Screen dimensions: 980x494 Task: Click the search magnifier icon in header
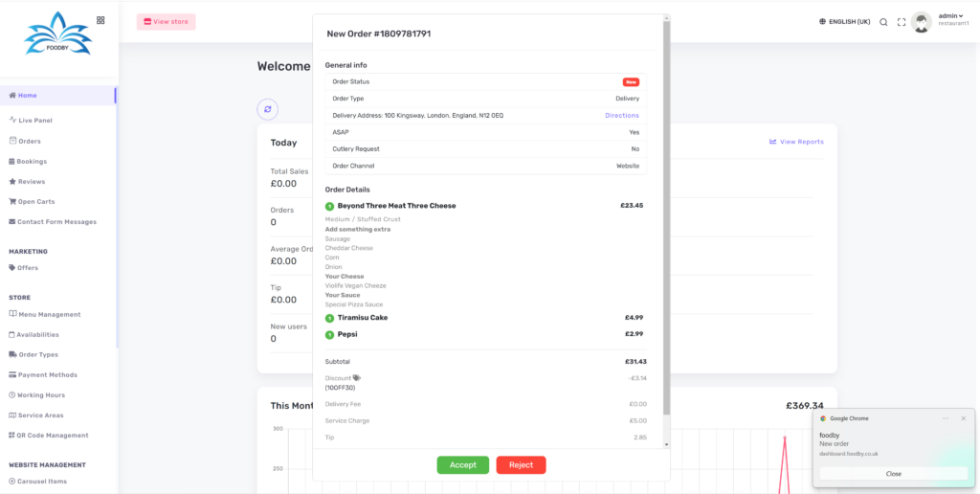point(883,22)
